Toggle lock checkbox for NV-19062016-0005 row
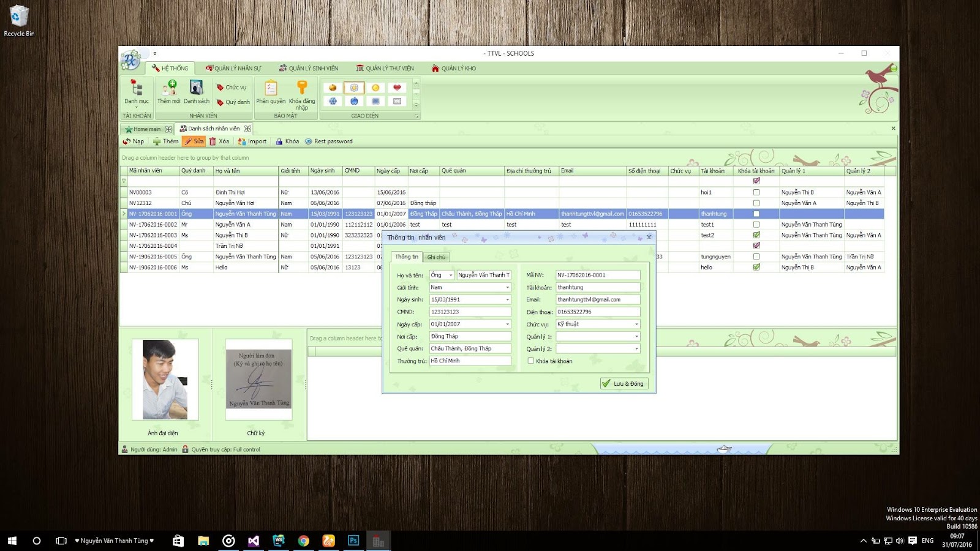 pos(756,257)
